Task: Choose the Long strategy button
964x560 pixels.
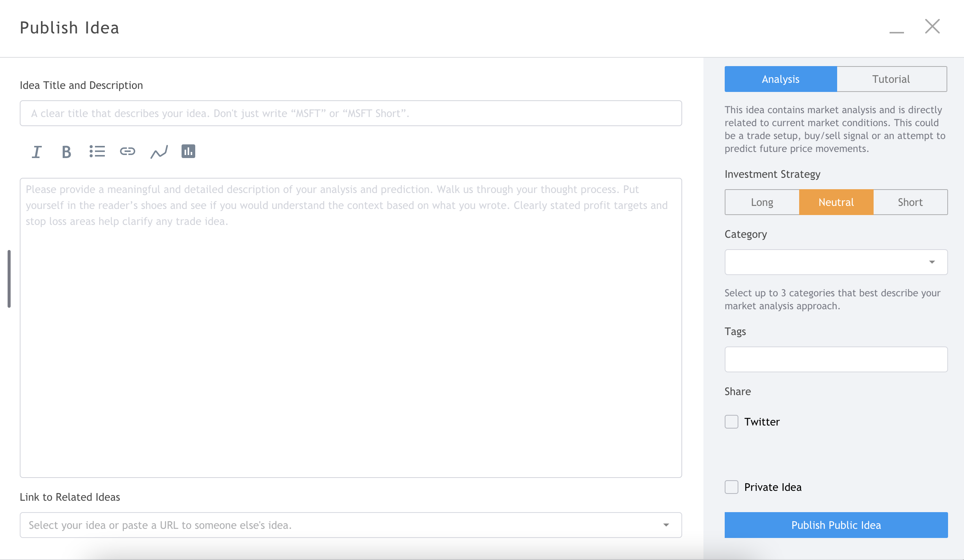Action: click(762, 202)
